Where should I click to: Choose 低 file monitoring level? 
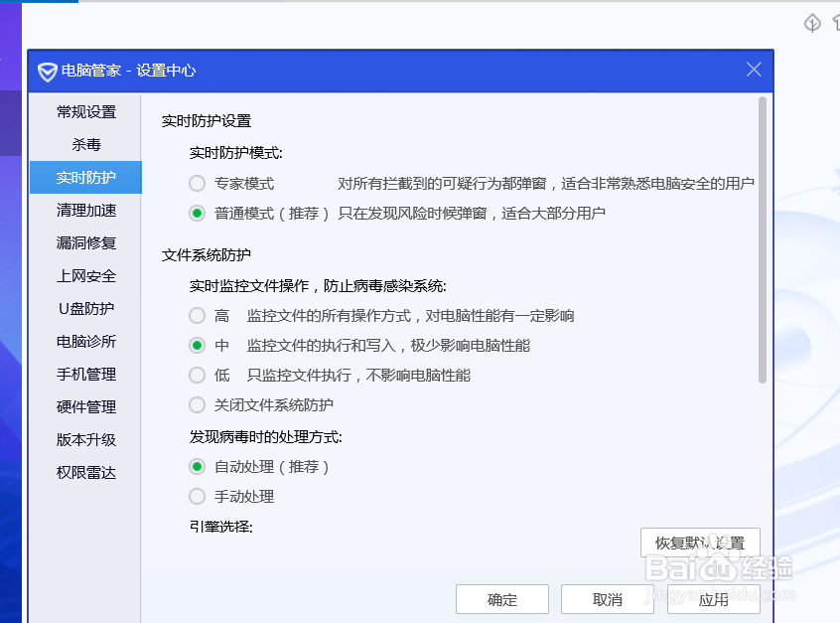tap(198, 375)
